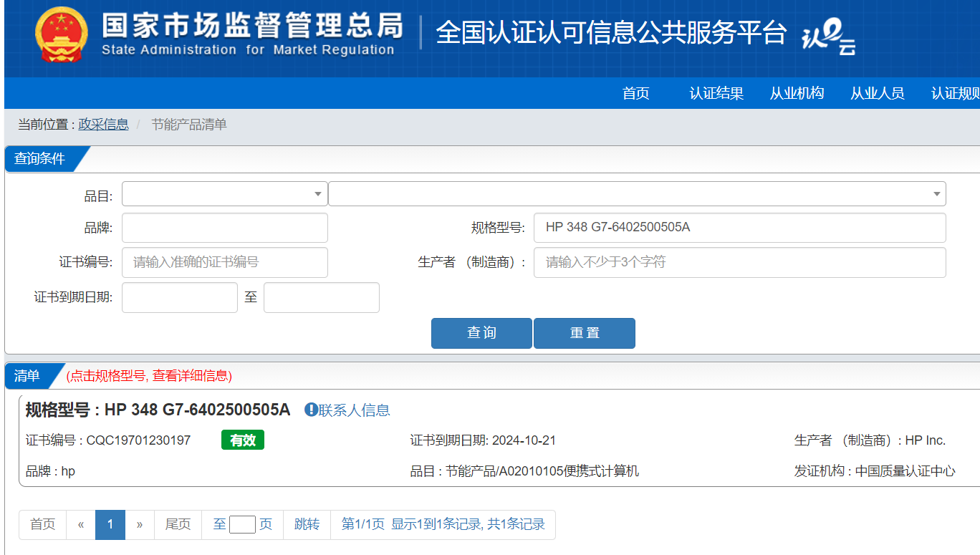Click the record count summary text
This screenshot has width=980, height=555.
click(x=443, y=524)
